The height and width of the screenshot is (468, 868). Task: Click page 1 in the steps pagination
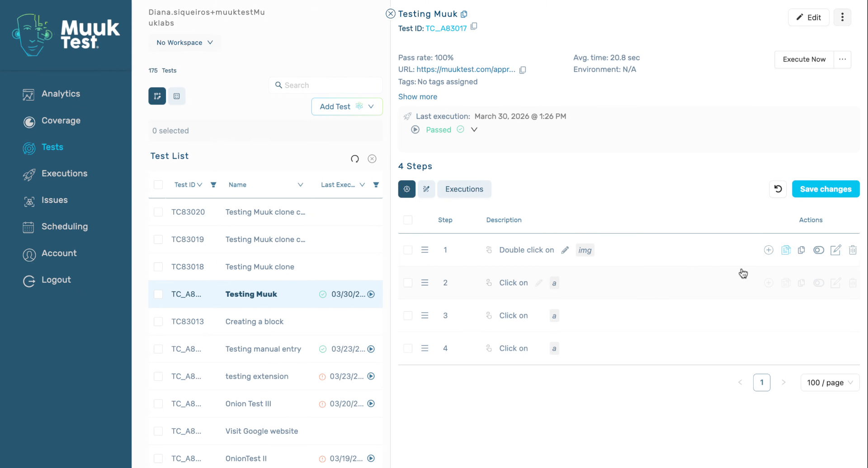pyautogui.click(x=762, y=383)
